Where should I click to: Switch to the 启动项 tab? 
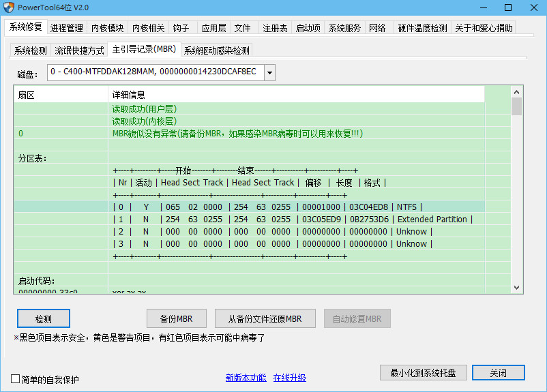308,28
